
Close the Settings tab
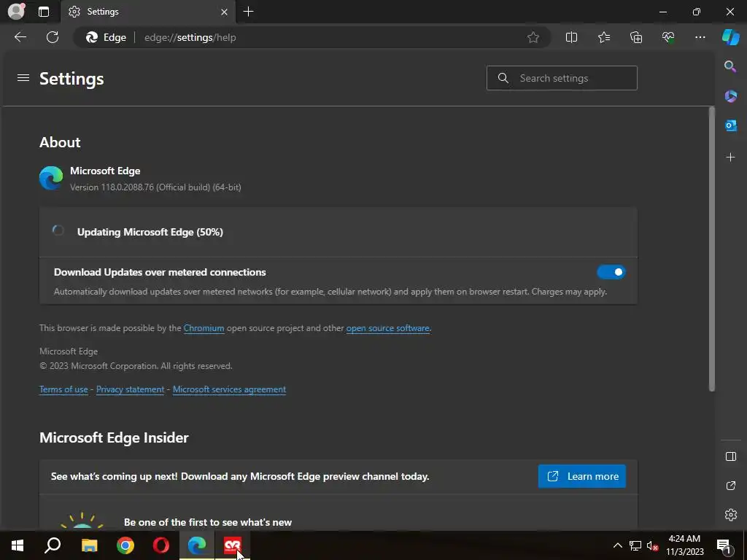point(224,12)
